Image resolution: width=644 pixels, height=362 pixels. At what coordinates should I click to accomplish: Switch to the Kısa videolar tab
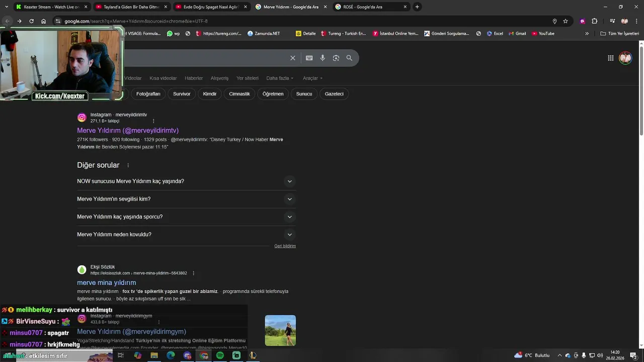163,78
